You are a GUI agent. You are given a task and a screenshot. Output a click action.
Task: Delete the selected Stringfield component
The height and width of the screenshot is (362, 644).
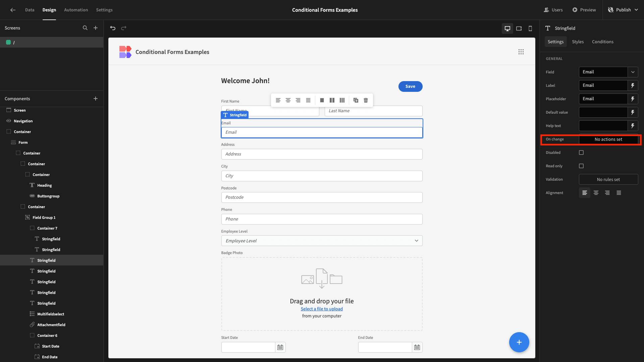[366, 100]
